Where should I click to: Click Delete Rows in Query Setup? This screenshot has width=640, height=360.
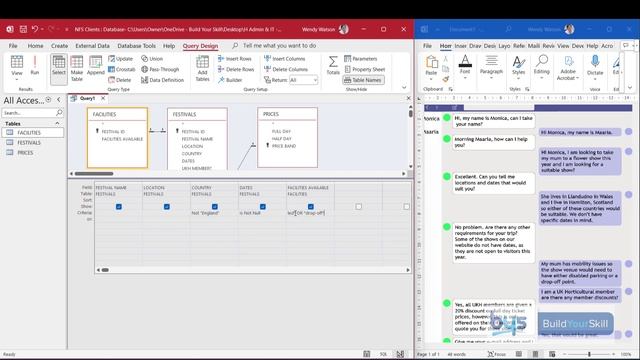click(236, 69)
